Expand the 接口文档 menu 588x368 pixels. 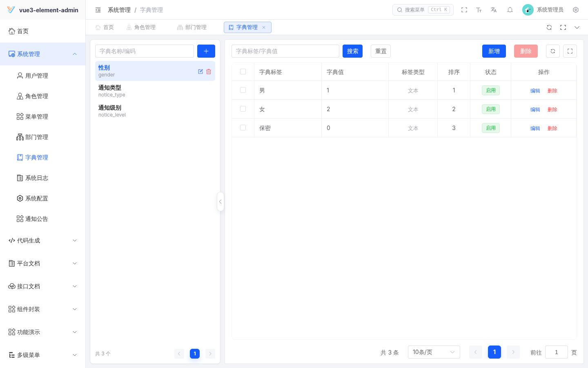[43, 286]
